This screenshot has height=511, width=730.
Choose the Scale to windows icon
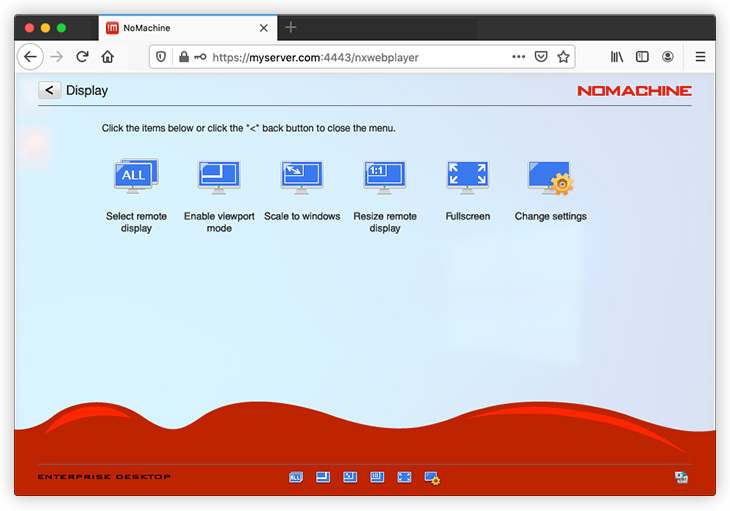click(301, 178)
